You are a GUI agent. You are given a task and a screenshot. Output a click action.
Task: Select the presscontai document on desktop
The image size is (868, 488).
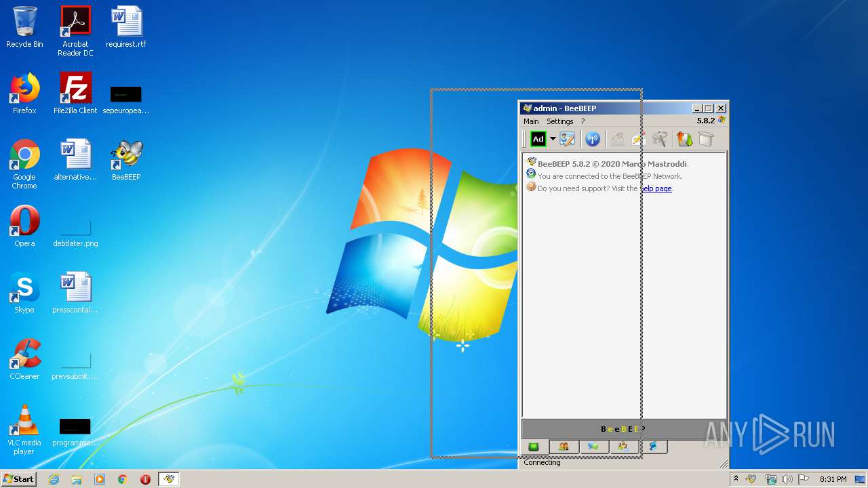click(x=75, y=293)
